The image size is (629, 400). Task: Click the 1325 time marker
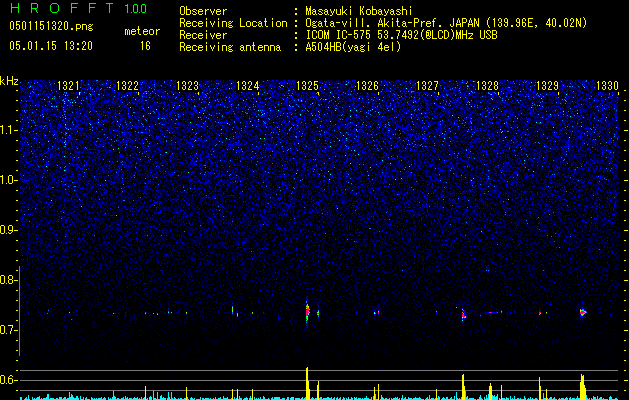(x=307, y=85)
